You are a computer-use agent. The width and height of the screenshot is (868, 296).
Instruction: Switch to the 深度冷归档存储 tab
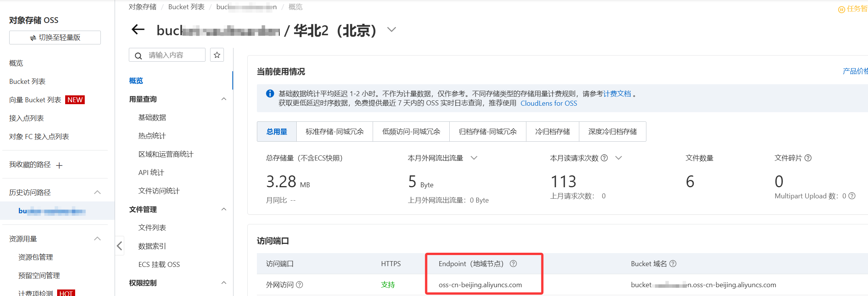[x=613, y=132]
